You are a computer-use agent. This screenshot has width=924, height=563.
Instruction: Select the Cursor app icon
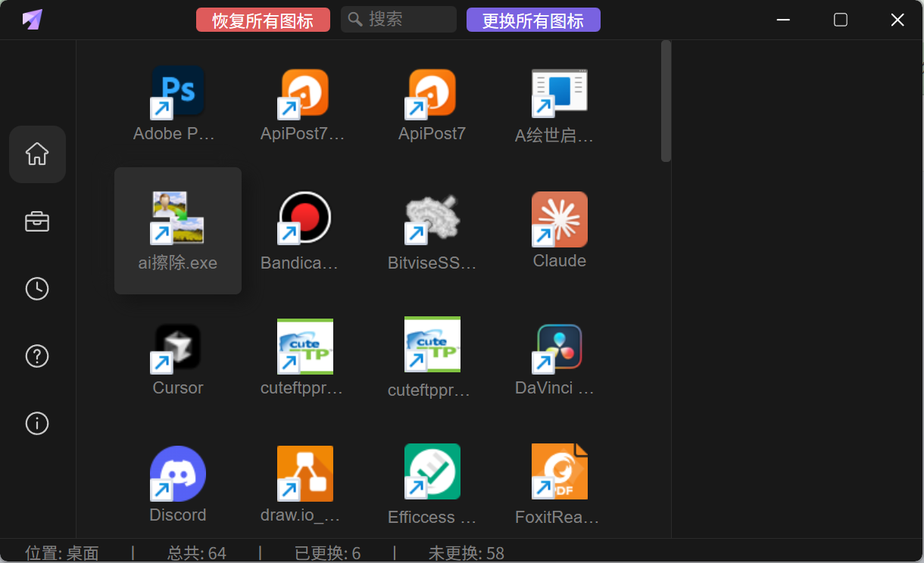(177, 345)
